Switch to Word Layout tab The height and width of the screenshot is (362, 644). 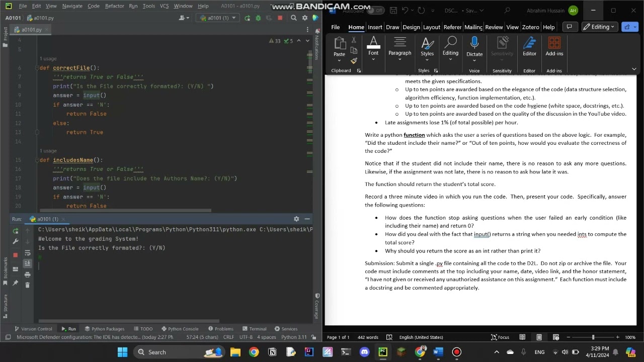432,27
